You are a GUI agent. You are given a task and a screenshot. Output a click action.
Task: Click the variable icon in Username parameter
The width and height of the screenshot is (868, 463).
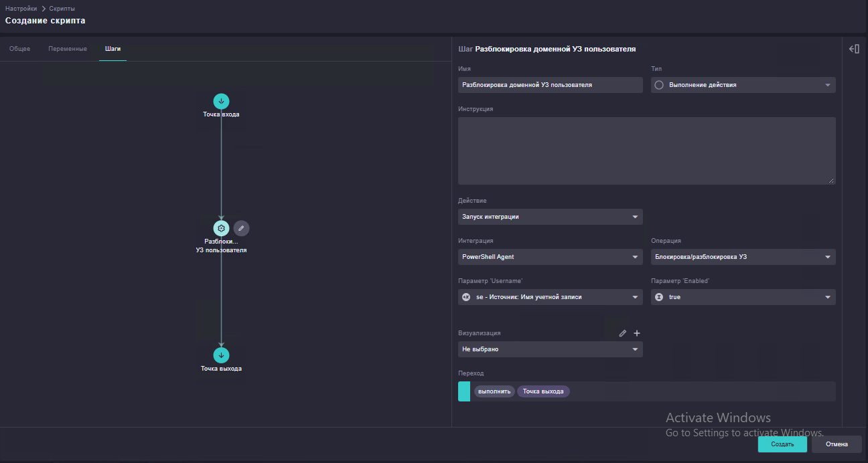point(467,297)
